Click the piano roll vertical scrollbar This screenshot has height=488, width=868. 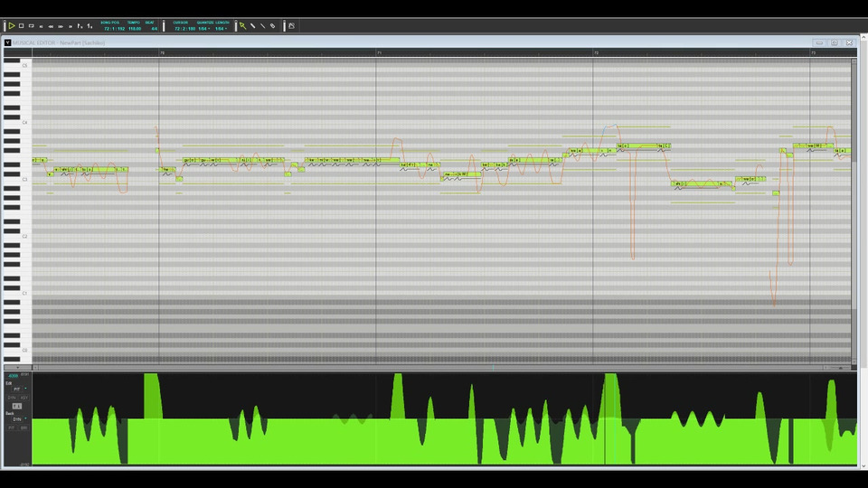pos(854,211)
